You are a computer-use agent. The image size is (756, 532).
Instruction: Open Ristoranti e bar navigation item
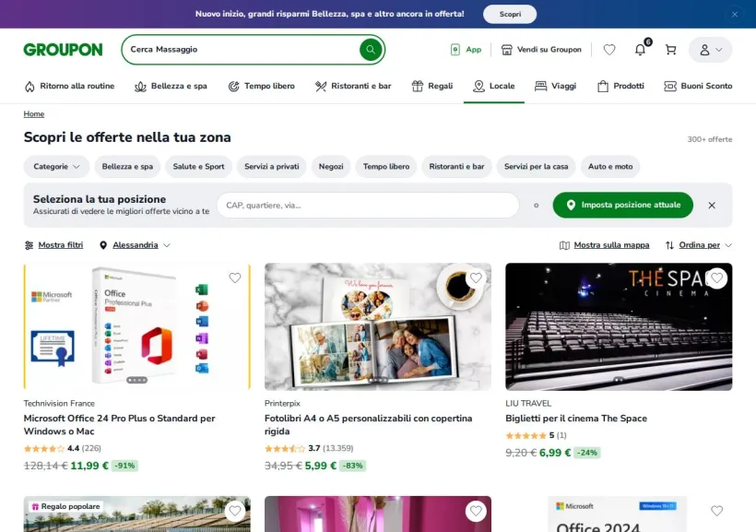[x=353, y=86]
